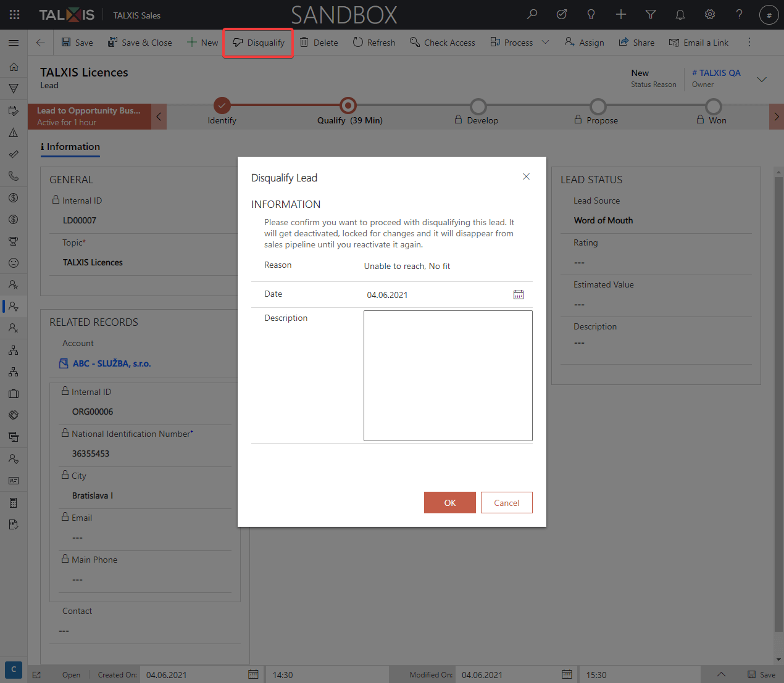Viewport: 784px width, 683px height.
Task: Go to Home in the sidebar
Action: click(14, 67)
